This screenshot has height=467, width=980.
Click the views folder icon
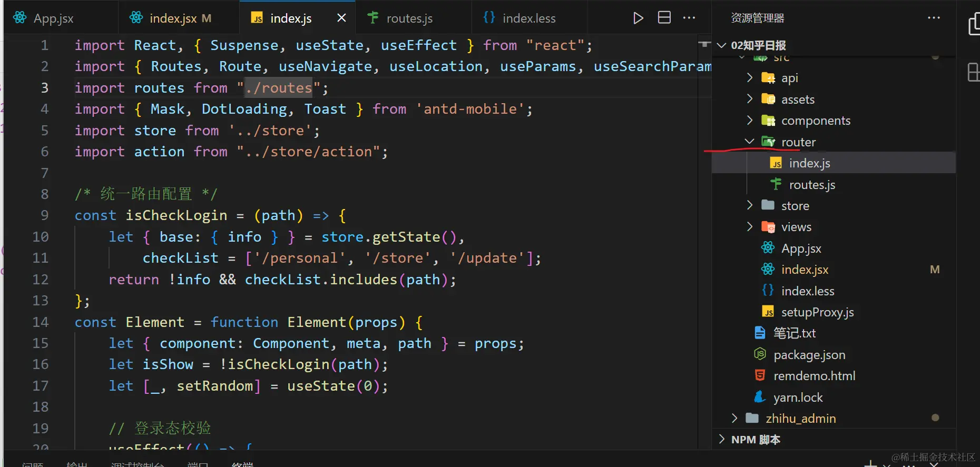pyautogui.click(x=768, y=227)
